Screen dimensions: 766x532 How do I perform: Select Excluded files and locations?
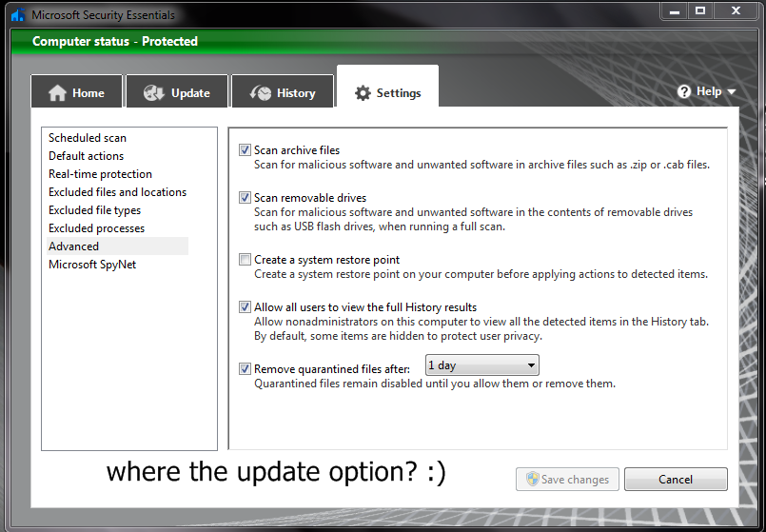pos(117,192)
